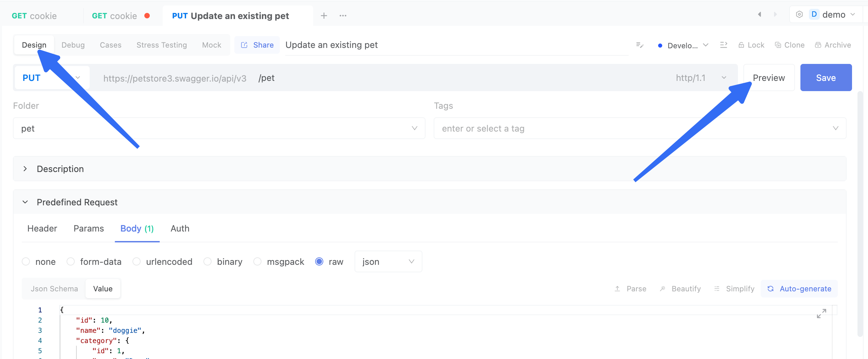Switch to the Design tab

34,45
